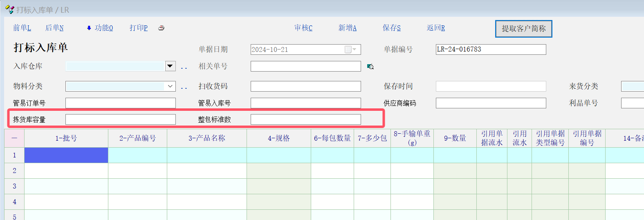Image resolution: width=644 pixels, height=220 pixels.
Task: Select row 1 cell in 1-批号 column
Action: (x=66, y=155)
